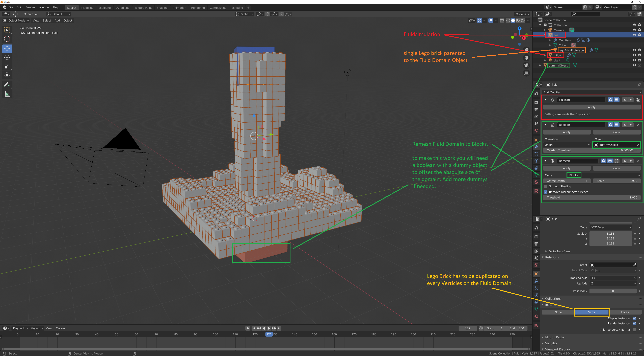The width and height of the screenshot is (644, 356).
Task: Open the Object Mode dropdown
Action: point(16,20)
